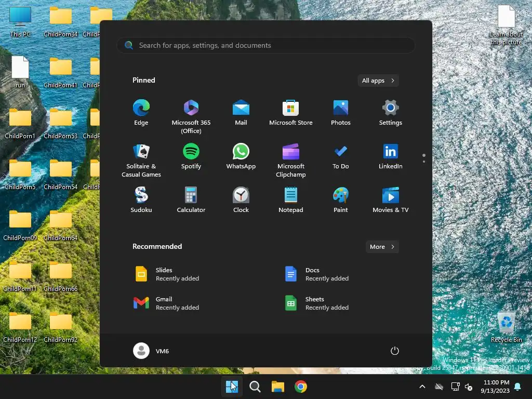Launch the Photos app
532x399 pixels.
click(x=341, y=113)
